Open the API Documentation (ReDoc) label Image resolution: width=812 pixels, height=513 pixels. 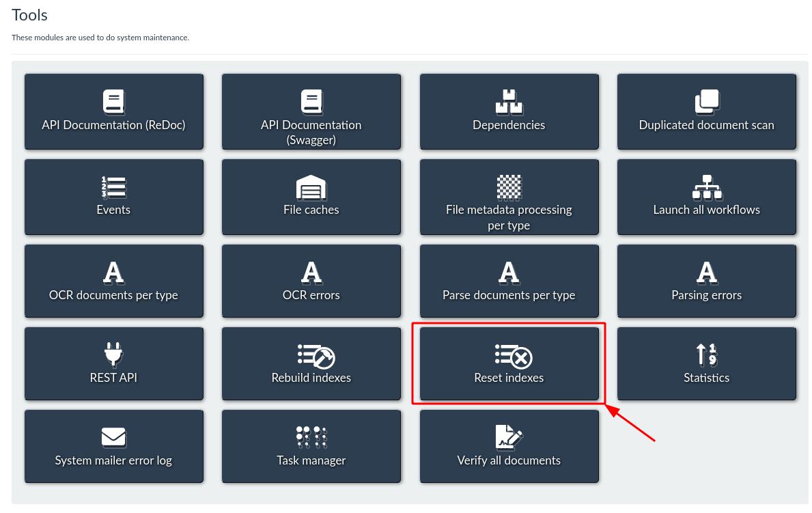(113, 125)
